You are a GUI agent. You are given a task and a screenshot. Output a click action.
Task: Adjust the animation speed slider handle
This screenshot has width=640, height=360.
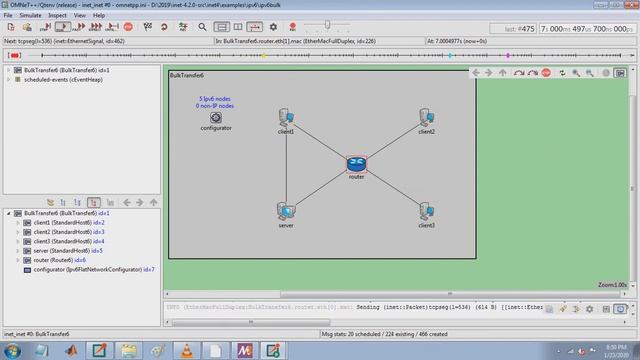[327, 25]
